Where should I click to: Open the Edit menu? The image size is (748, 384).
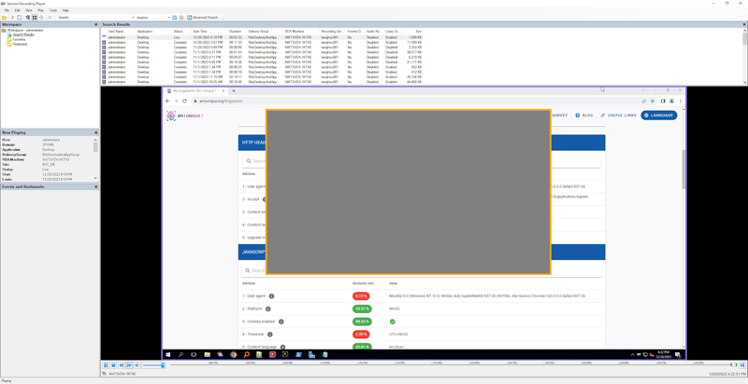[x=17, y=10]
